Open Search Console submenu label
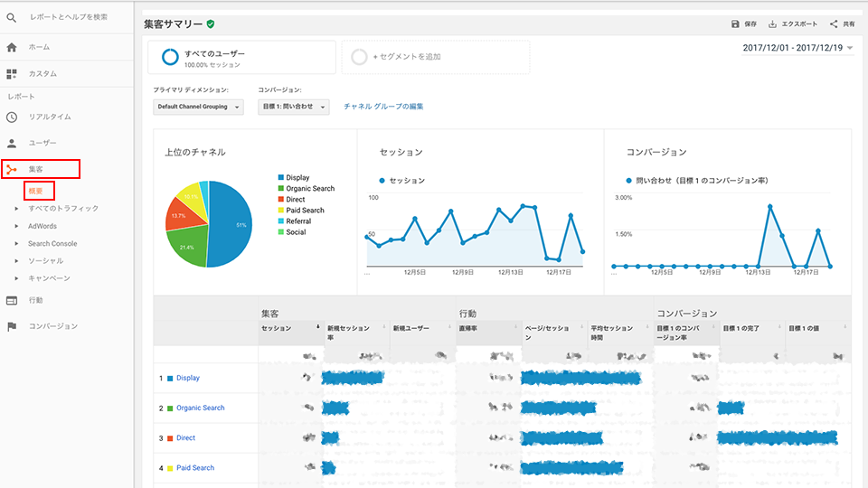 pyautogui.click(x=52, y=243)
